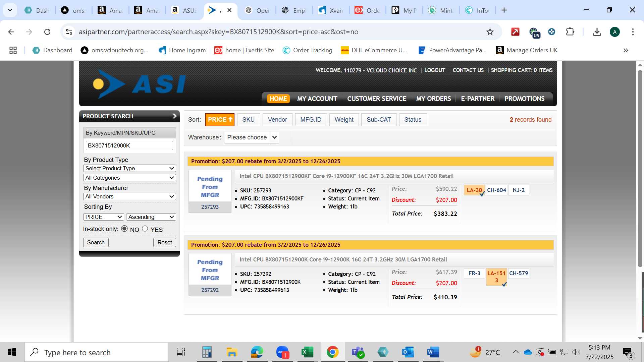Launch Calculator from the taskbar
The width and height of the screenshot is (644, 362).
(207, 352)
